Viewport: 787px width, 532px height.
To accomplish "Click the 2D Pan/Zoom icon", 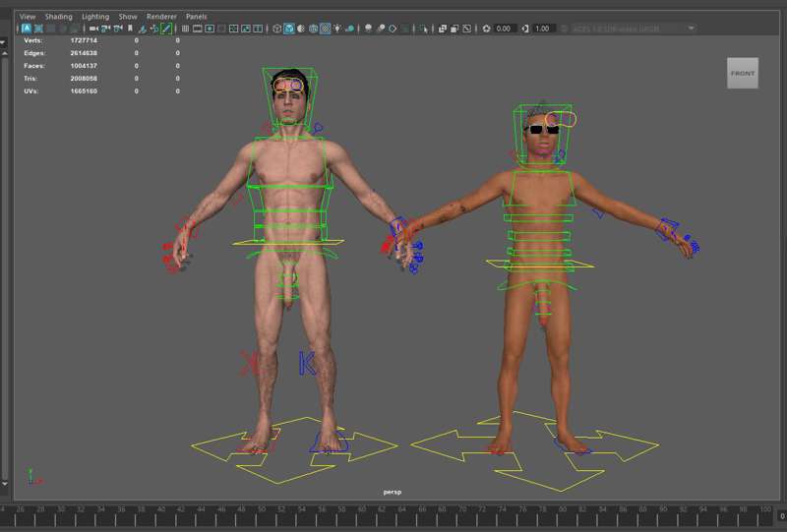I will (x=154, y=29).
